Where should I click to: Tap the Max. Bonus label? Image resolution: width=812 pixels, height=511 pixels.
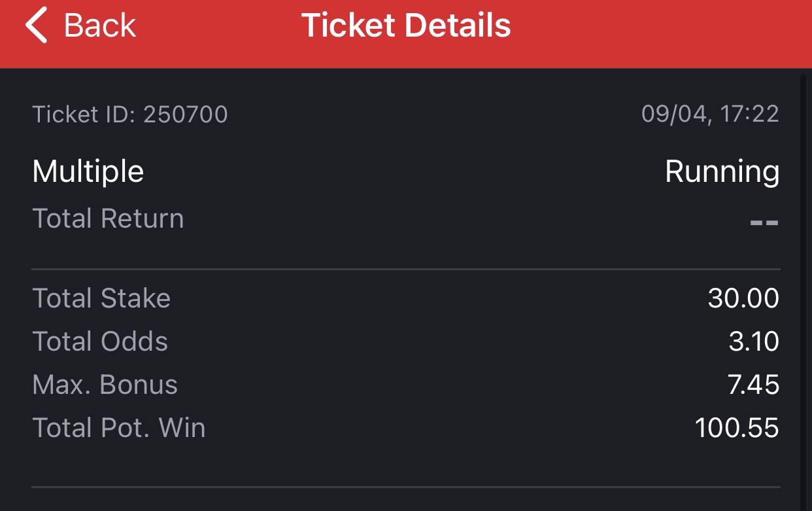(x=105, y=385)
